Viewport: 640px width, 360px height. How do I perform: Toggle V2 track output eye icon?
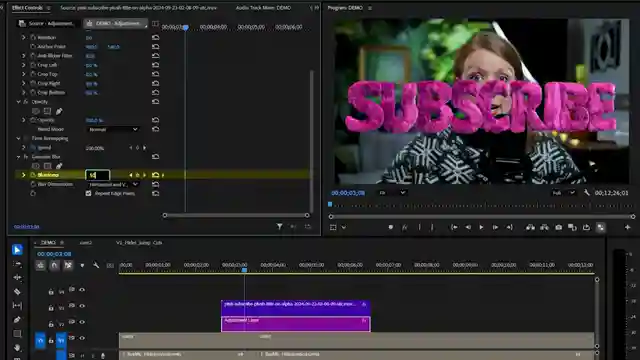coord(82,322)
